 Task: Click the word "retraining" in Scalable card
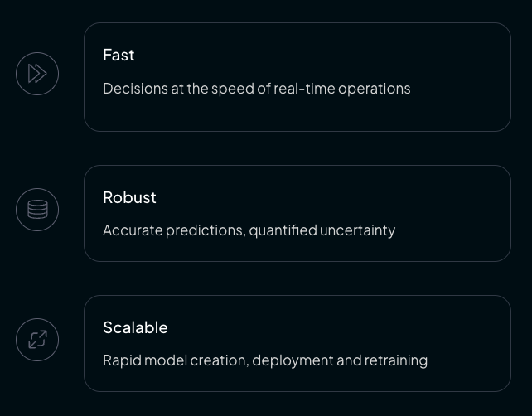tap(397, 360)
